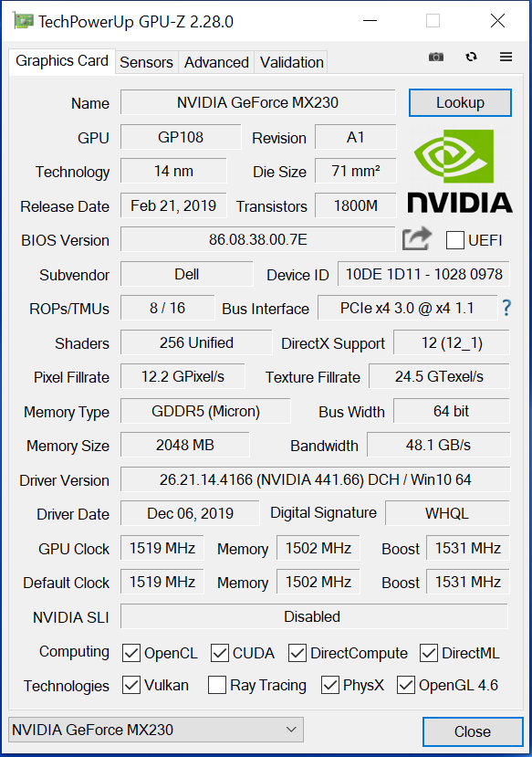Open the Advanced tab
Screen dimensions: 532x757
216,62
